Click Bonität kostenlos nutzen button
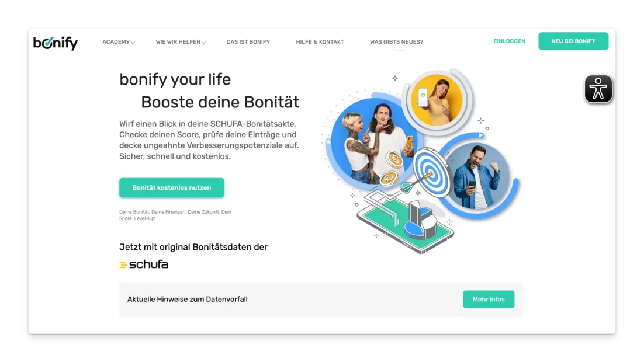 [x=172, y=187]
